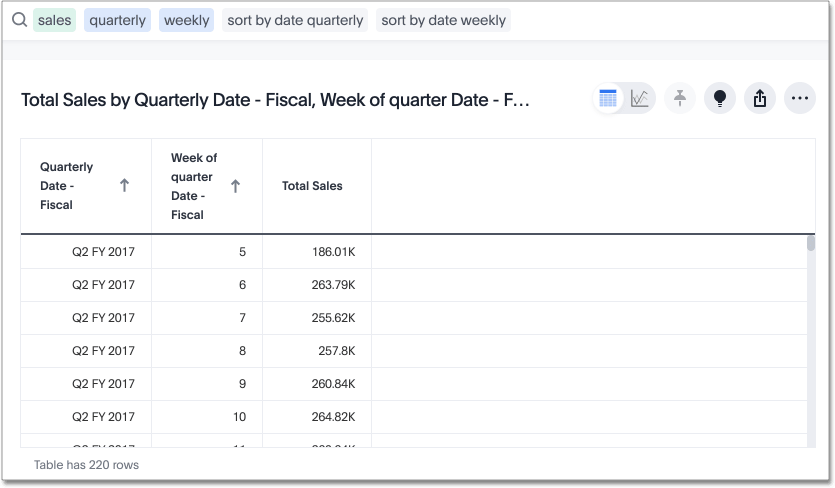Click the table vertical scrollbar thumb
The image size is (835, 488).
(810, 243)
